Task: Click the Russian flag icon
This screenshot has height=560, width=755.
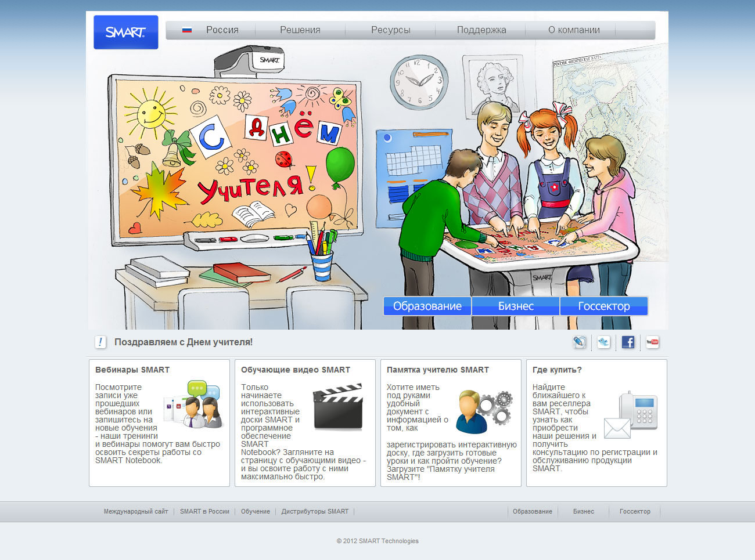Action: pos(187,30)
